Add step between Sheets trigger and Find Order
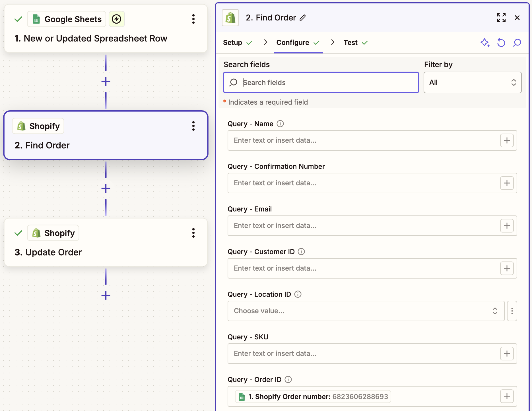Image resolution: width=532 pixels, height=411 pixels. click(x=106, y=82)
